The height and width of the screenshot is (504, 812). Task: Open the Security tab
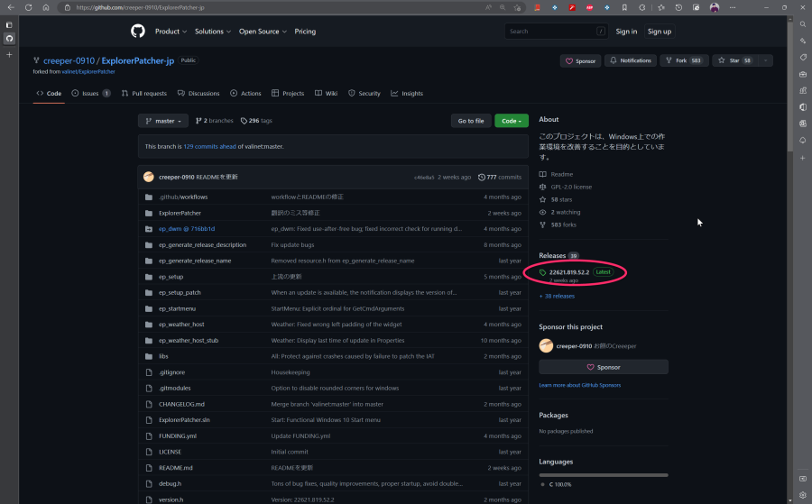click(x=364, y=93)
